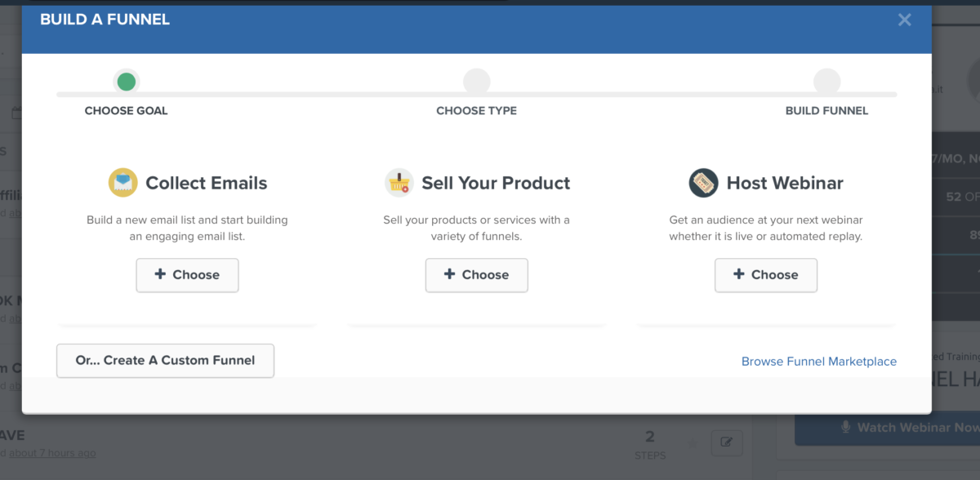Choose the Collect Emails goal

[x=187, y=275]
